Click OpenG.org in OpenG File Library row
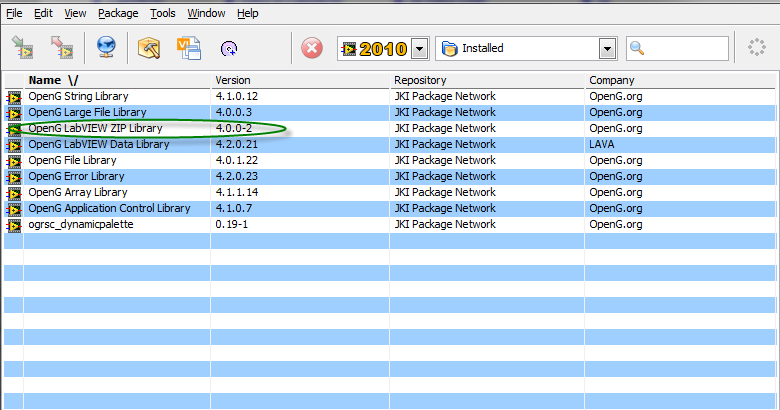 pos(616,160)
